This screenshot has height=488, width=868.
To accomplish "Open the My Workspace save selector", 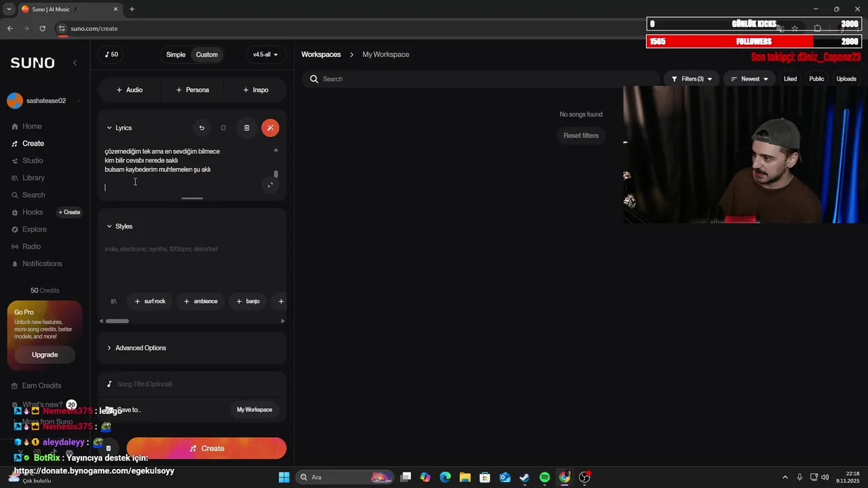I will coord(254,409).
